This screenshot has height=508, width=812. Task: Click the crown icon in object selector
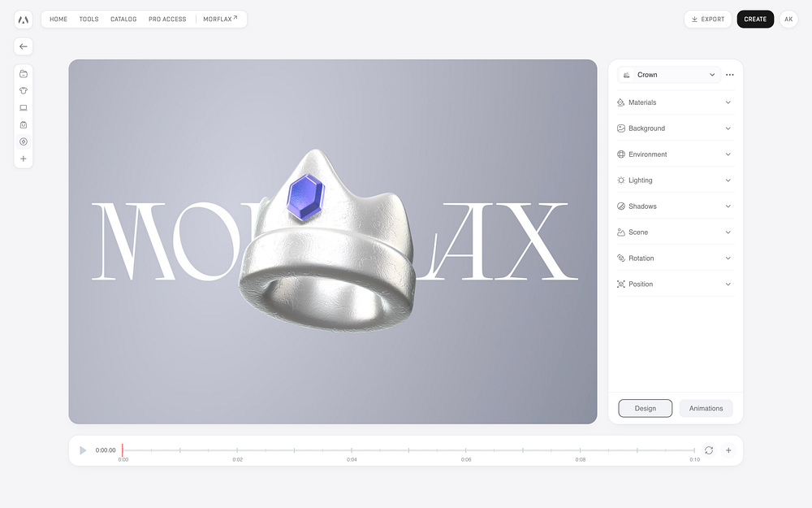tap(627, 75)
